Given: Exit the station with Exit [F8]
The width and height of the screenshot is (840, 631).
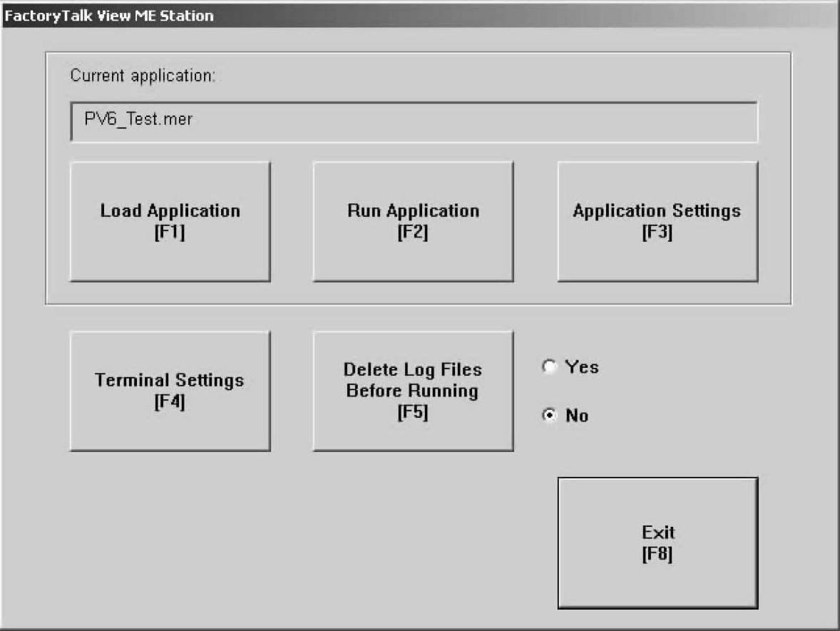Looking at the screenshot, I should (x=657, y=543).
